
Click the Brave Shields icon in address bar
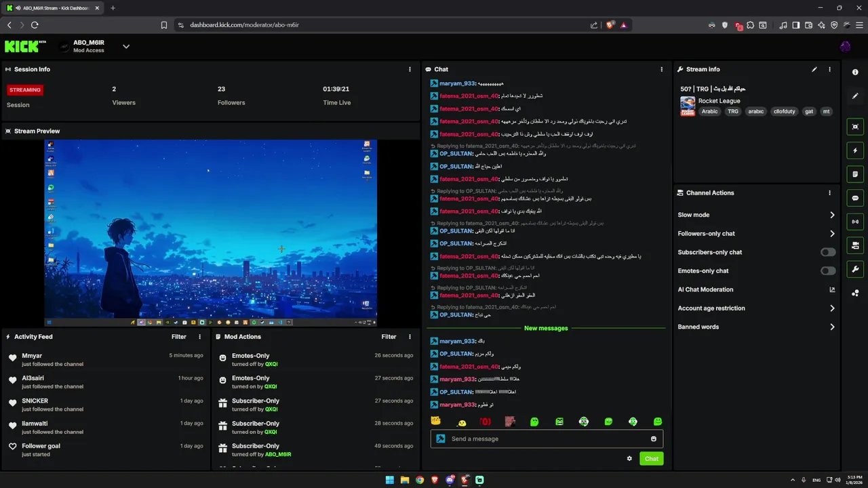(610, 25)
